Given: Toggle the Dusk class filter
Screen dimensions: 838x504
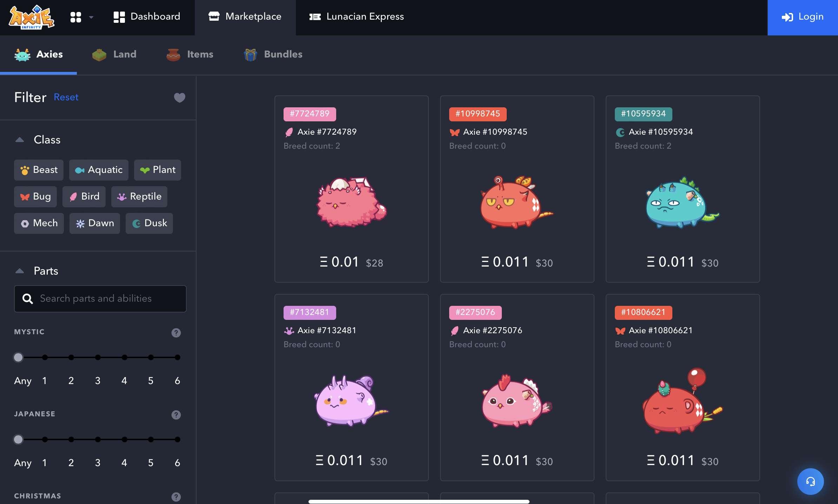Looking at the screenshot, I should 149,223.
